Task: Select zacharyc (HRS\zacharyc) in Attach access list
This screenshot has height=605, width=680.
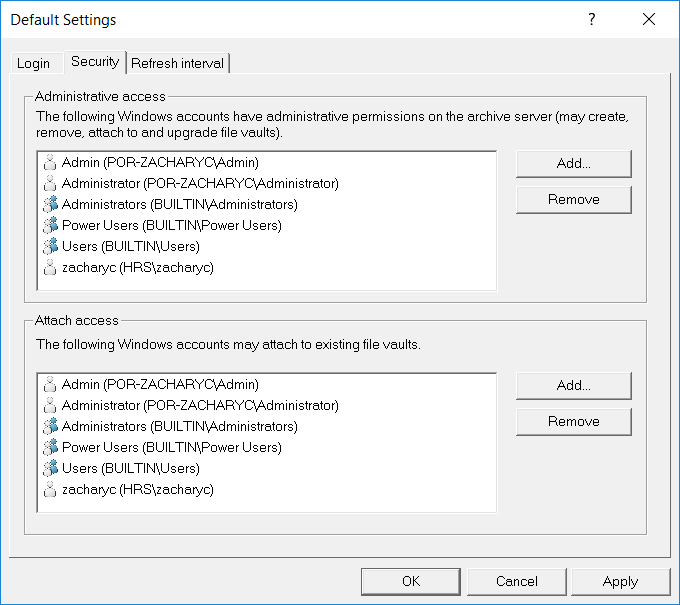Action: pyautogui.click(x=138, y=490)
